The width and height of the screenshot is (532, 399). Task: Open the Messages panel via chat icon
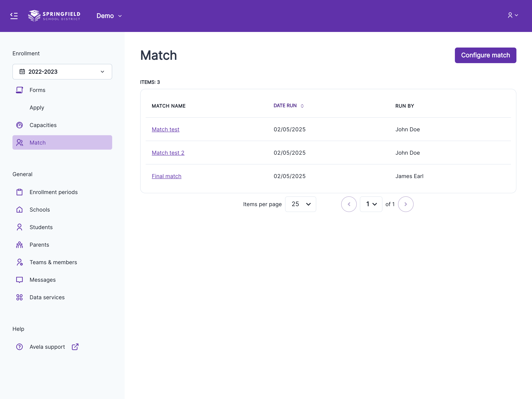pos(19,280)
